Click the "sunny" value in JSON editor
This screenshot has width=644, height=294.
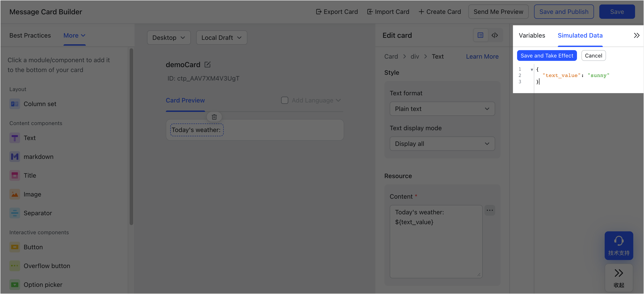pos(598,75)
